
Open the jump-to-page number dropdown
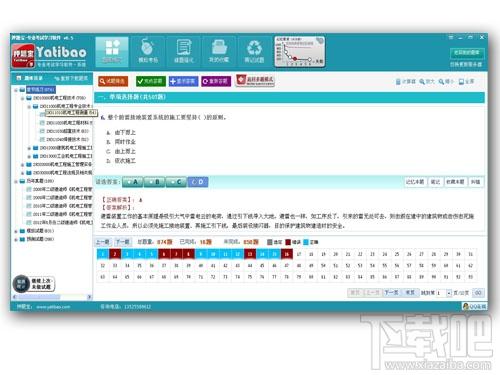click(449, 293)
